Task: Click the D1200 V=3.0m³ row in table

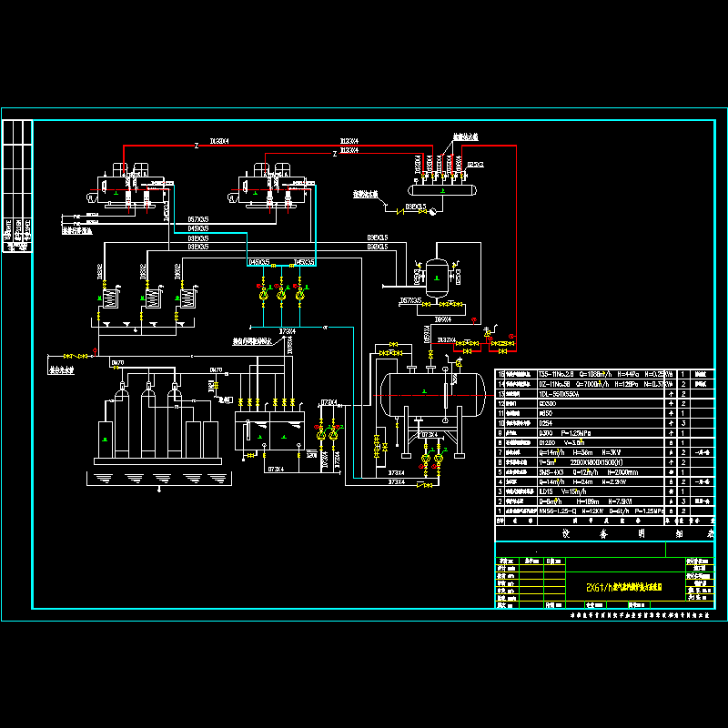Action: pos(604,442)
